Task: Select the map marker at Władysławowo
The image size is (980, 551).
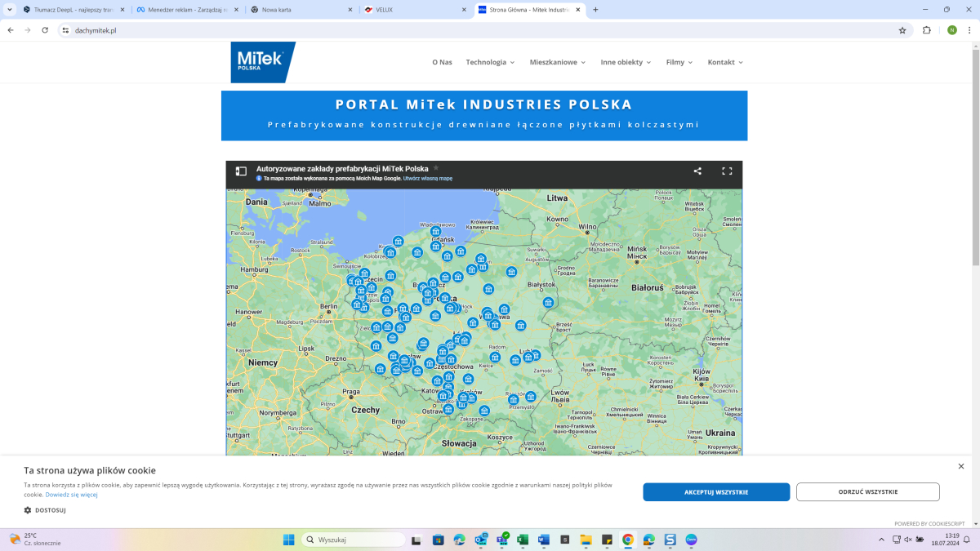Action: (x=436, y=231)
